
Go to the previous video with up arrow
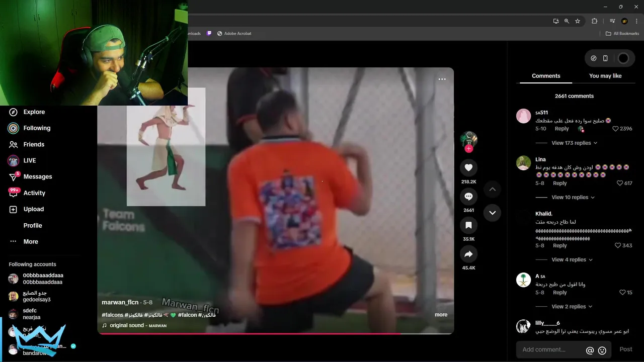click(x=493, y=189)
